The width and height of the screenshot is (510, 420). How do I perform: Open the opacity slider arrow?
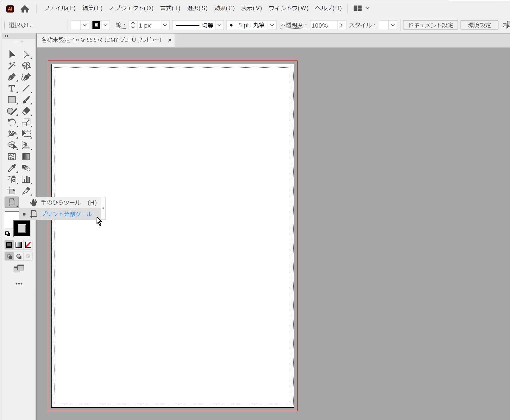click(x=342, y=25)
